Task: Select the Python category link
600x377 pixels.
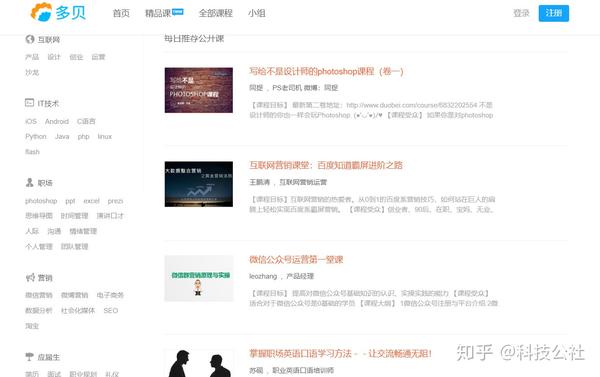Action: point(36,137)
